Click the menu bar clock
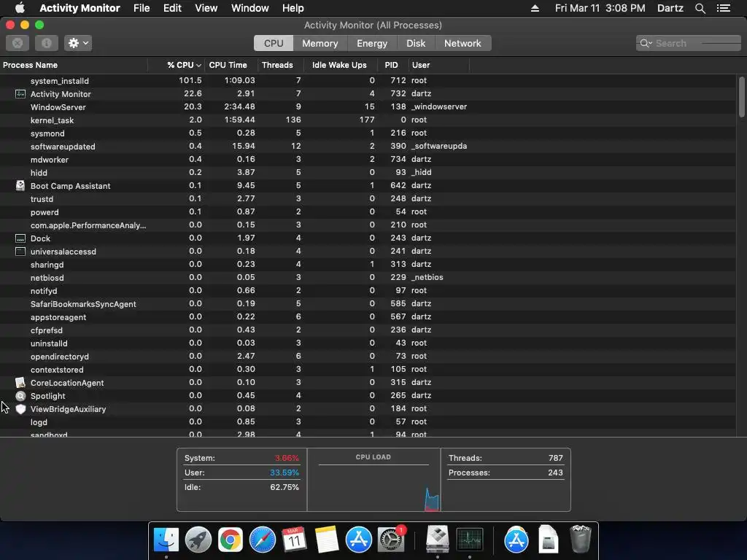This screenshot has height=560, width=747. [x=600, y=8]
